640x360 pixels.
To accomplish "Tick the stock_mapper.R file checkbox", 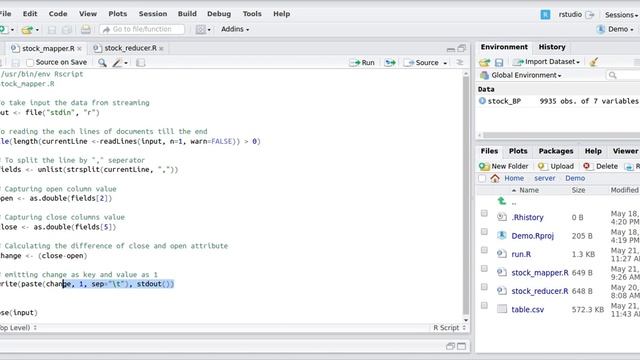I will coord(484,269).
